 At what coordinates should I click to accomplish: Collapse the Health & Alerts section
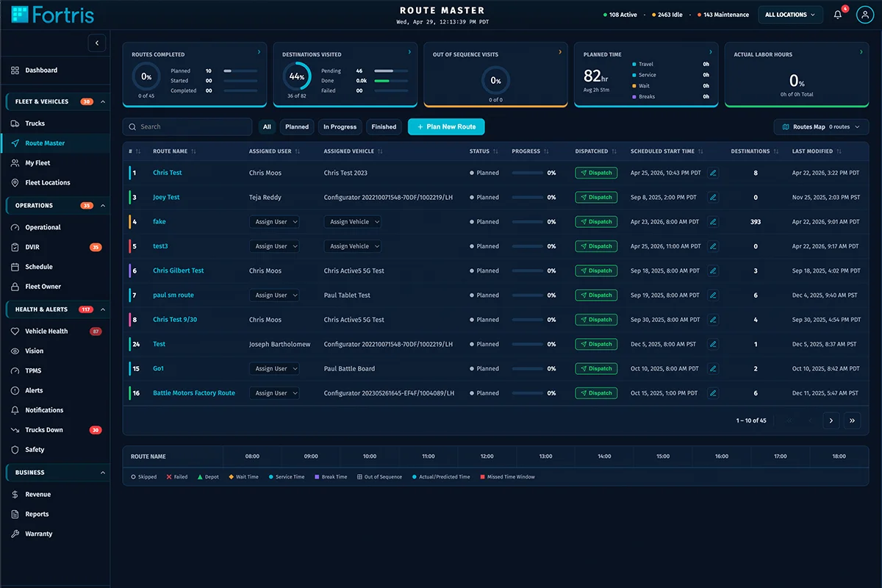[x=103, y=309]
